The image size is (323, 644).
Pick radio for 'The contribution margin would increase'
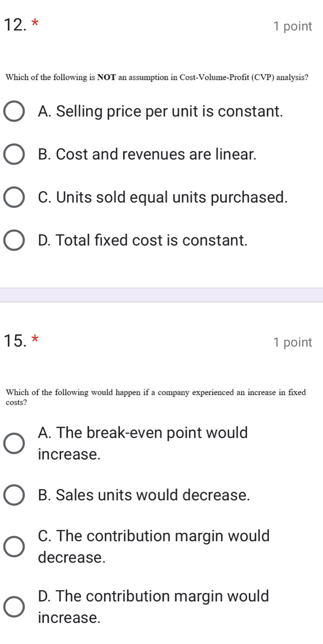click(14, 606)
